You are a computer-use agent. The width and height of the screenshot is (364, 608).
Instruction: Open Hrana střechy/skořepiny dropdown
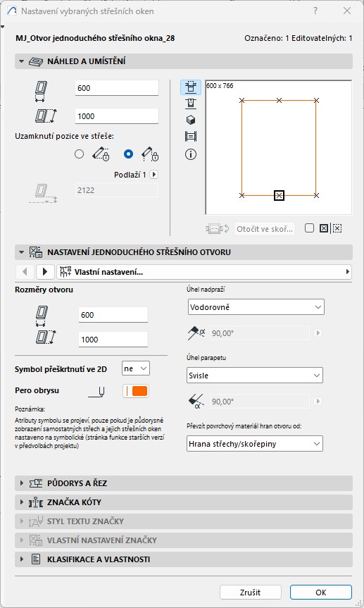coord(255,444)
